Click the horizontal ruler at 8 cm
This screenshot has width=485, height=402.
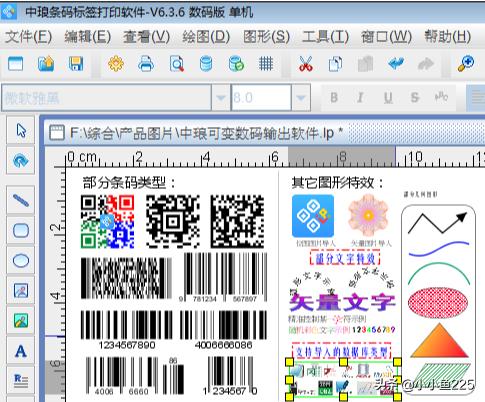tap(343, 157)
